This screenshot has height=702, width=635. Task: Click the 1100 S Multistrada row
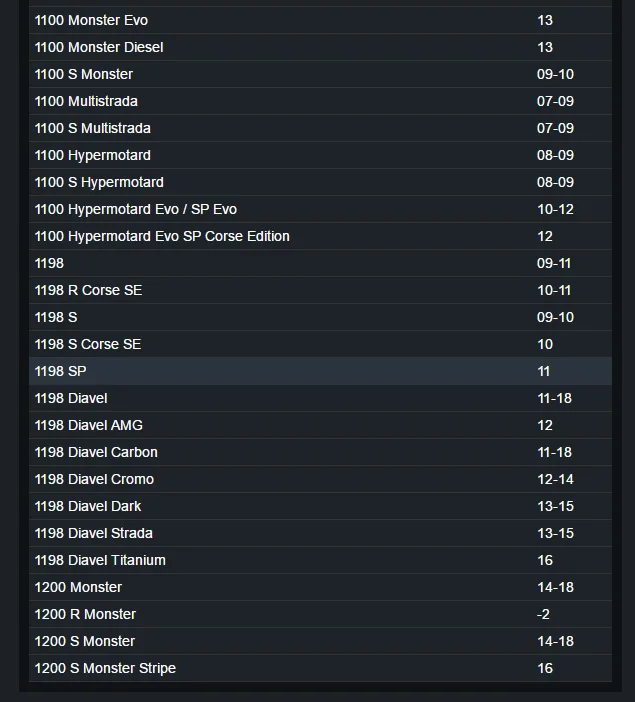point(93,128)
